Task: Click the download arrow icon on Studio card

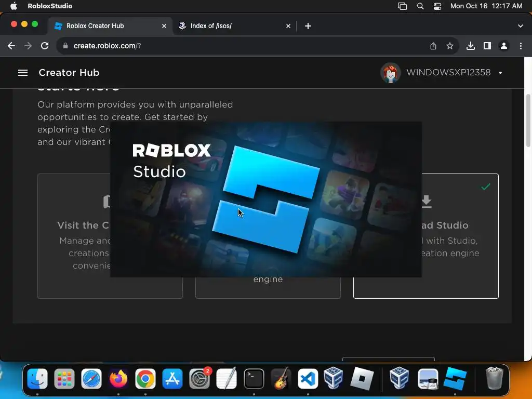Action: 427,202
